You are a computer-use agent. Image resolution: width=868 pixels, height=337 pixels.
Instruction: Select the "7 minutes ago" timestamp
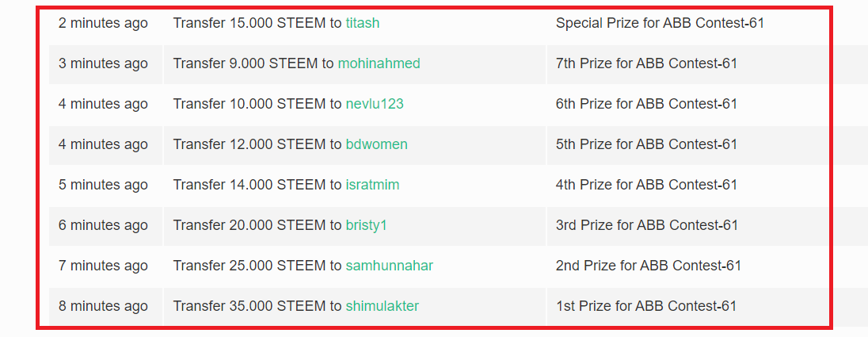[x=103, y=266]
